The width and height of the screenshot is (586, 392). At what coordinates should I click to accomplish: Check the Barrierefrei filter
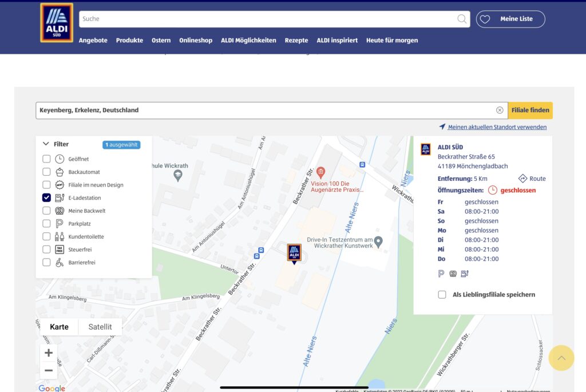point(46,262)
